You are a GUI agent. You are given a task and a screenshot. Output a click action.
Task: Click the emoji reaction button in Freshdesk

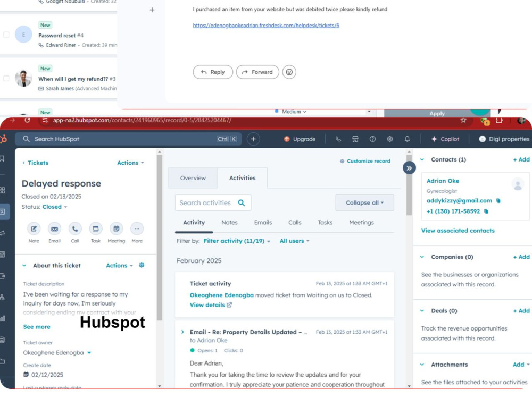coord(289,72)
